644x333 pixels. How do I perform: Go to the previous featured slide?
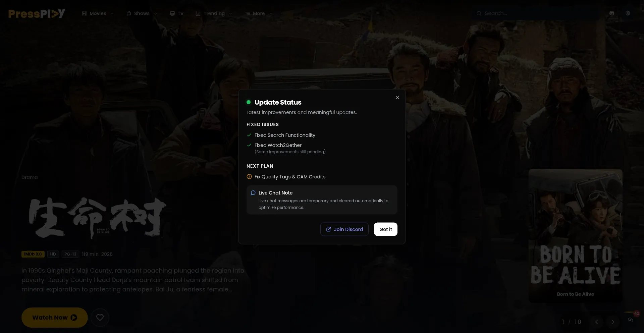coord(597,322)
